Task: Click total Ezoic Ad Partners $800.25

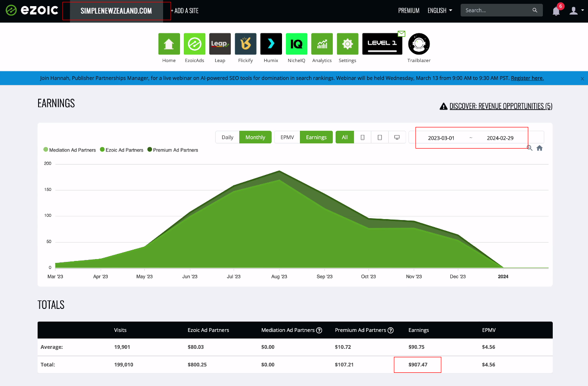Action: point(197,364)
